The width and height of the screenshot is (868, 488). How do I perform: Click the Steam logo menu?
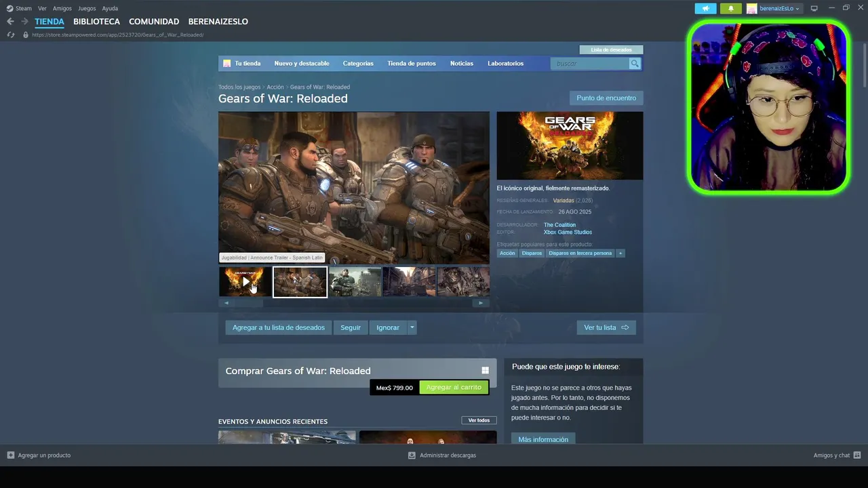pos(19,8)
